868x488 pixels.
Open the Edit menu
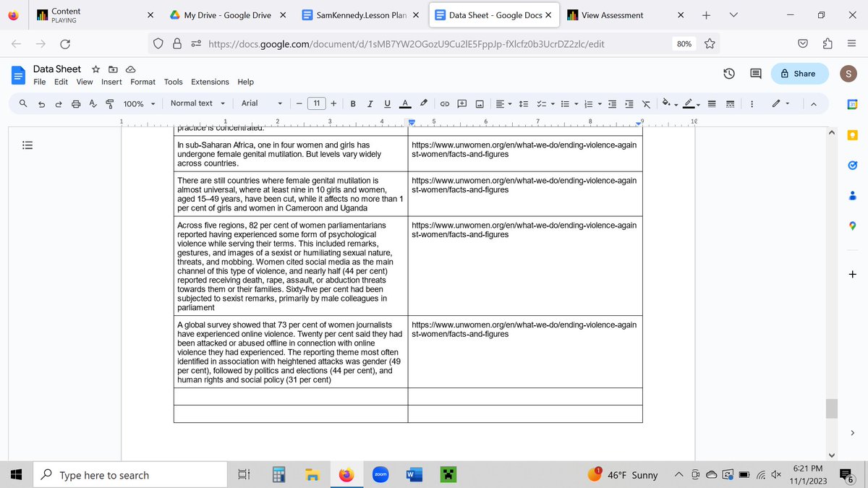coord(61,82)
